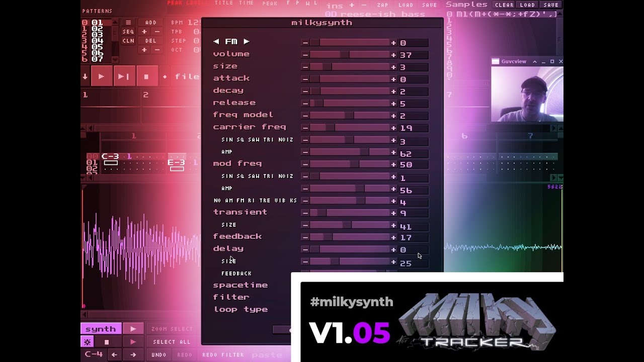This screenshot has height=362, width=644.
Task: Add an order with ADD
Action: 151,23
